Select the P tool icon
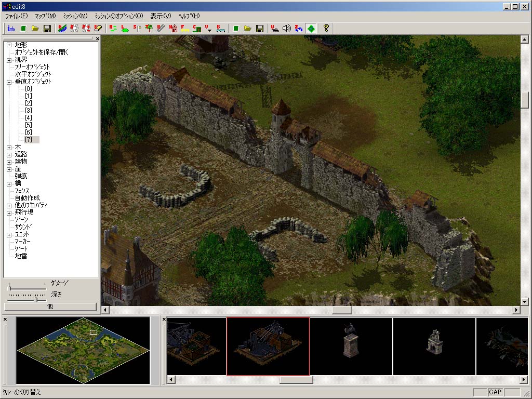 point(86,29)
